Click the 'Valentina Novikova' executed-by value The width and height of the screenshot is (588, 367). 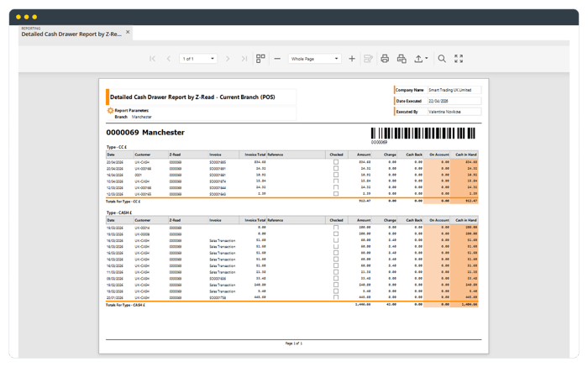(x=444, y=112)
